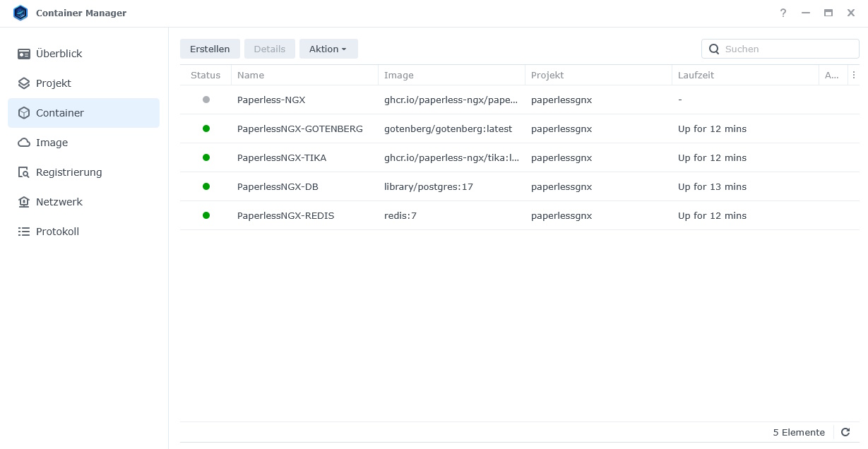Click the Suchen search field
Screen dimensions: 868x449
780,49
